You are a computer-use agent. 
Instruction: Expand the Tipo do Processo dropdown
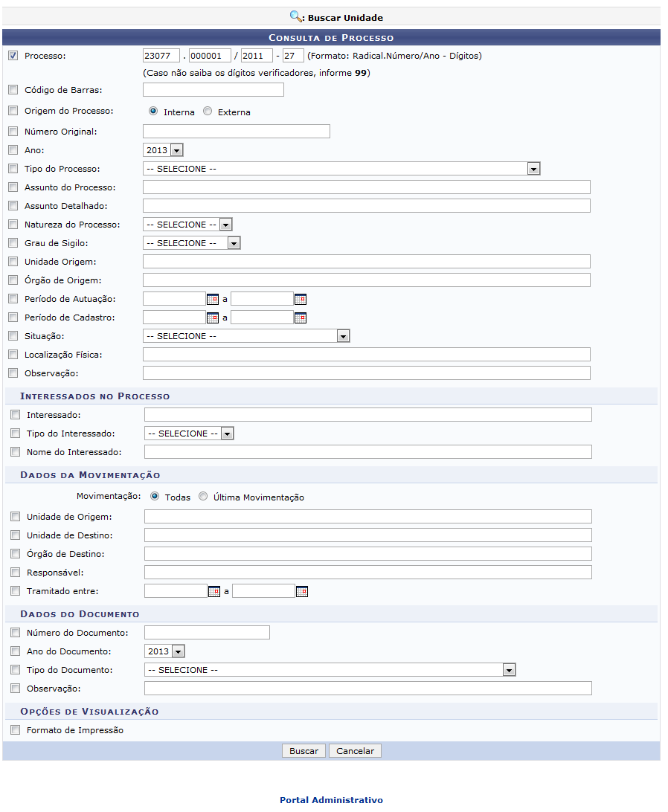pyautogui.click(x=533, y=169)
